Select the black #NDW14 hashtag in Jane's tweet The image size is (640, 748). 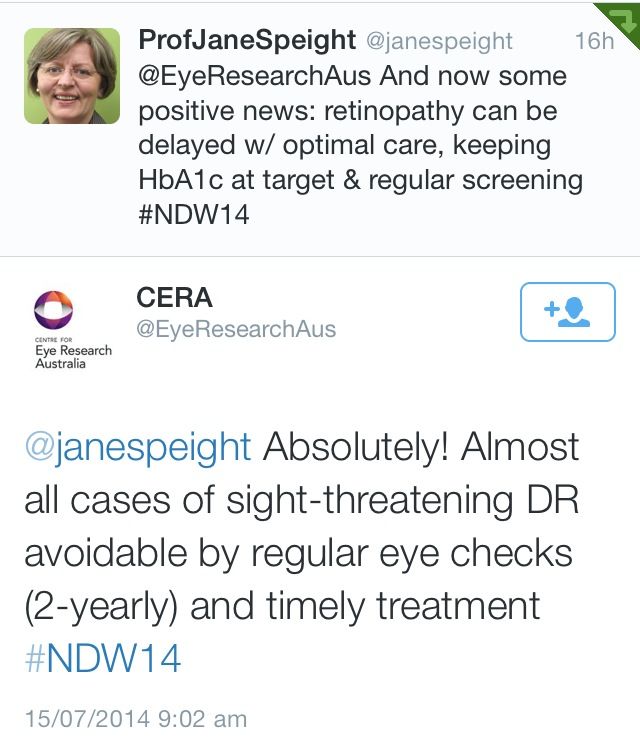point(194,215)
